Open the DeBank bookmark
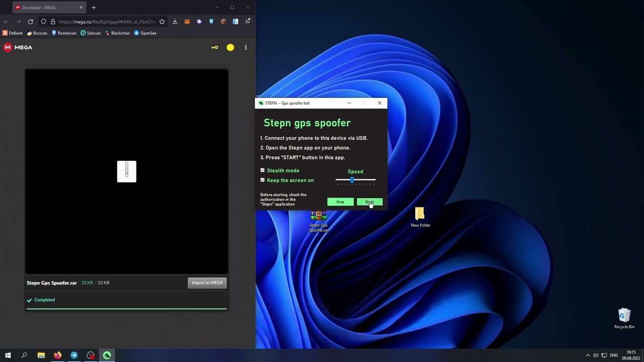The image size is (644, 362). click(13, 33)
